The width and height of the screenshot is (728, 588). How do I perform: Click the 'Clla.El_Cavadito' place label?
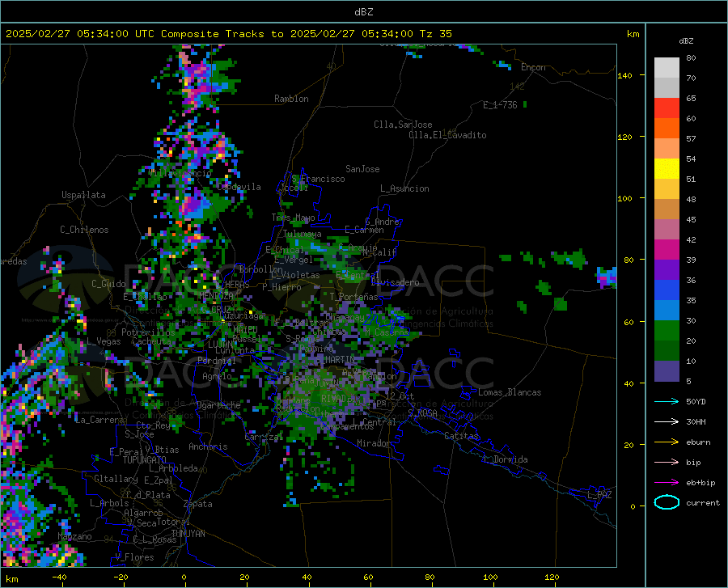[447, 135]
